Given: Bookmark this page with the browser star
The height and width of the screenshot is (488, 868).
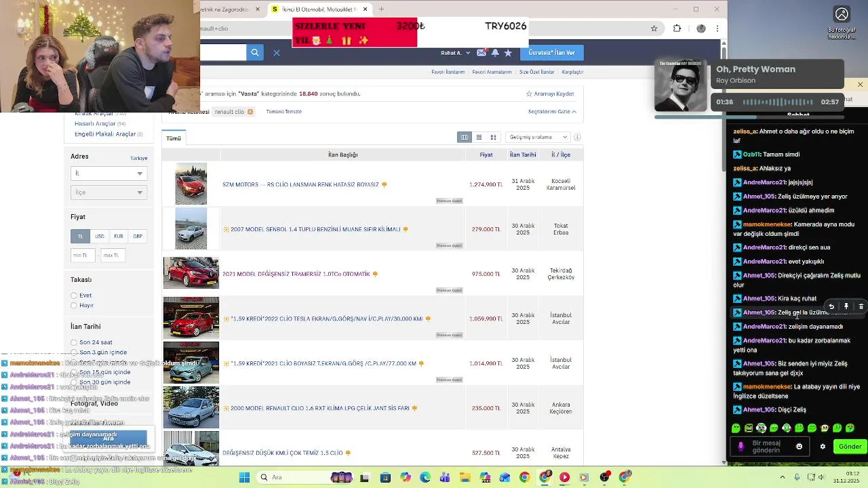Looking at the screenshot, I should pos(654,28).
